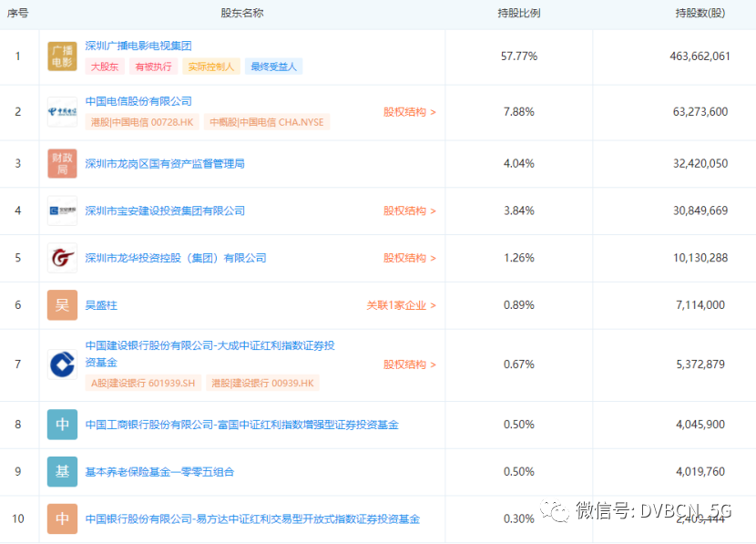Click the 基 icon in row 9
756x544 pixels.
[62, 472]
